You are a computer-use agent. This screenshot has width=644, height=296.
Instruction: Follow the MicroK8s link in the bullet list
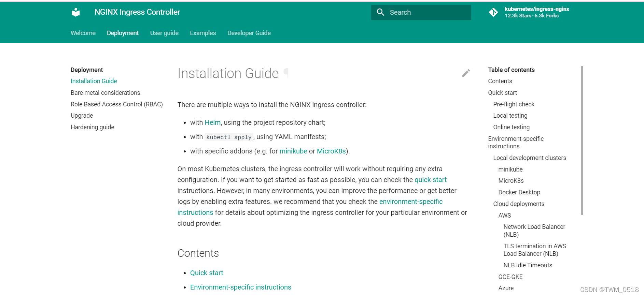point(331,151)
